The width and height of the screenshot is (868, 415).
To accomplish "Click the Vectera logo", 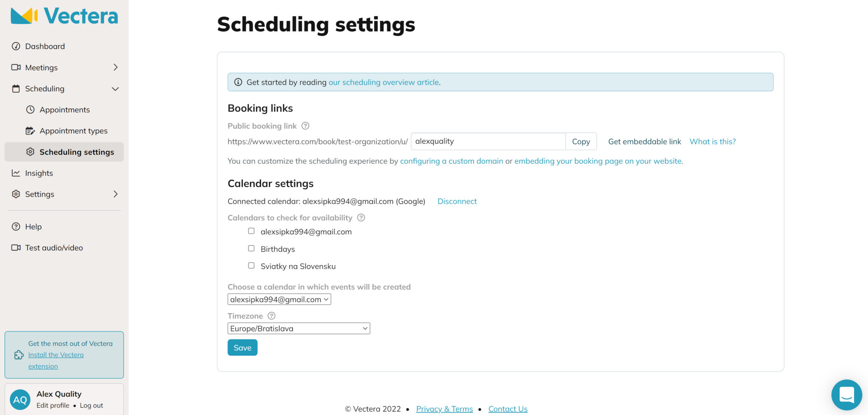I will click(64, 16).
